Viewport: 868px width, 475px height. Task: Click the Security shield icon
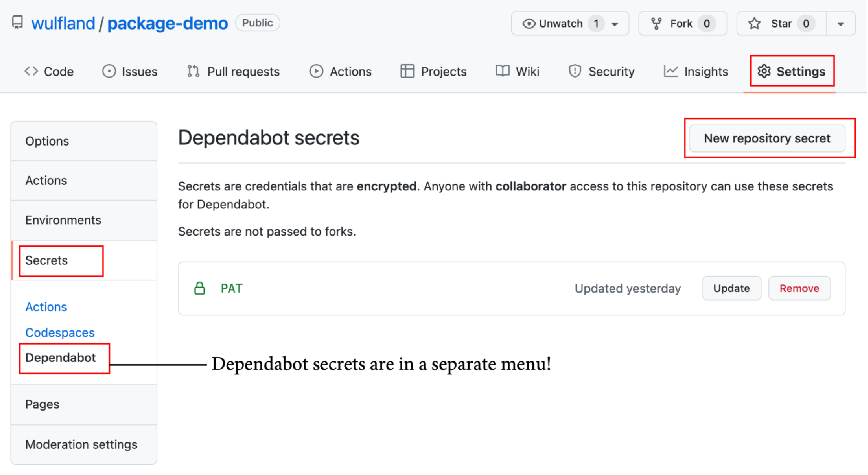tap(575, 71)
